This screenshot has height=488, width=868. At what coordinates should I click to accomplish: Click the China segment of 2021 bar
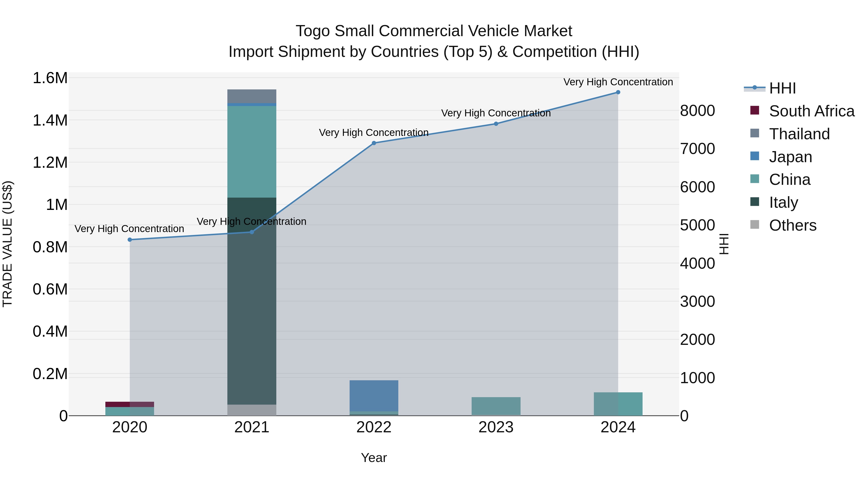pyautogui.click(x=252, y=152)
